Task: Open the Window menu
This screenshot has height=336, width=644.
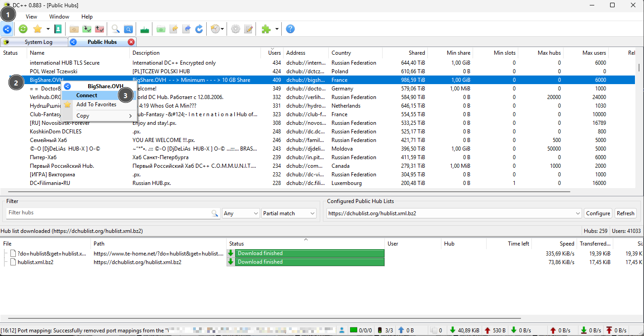Action: (x=59, y=17)
